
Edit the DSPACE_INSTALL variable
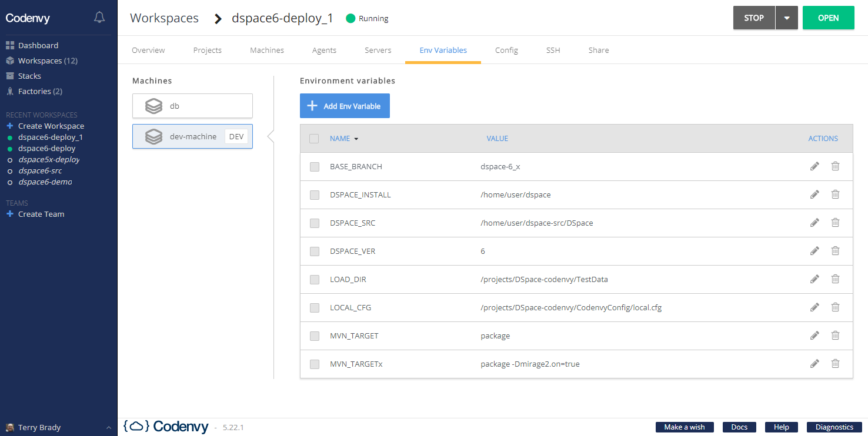(814, 194)
